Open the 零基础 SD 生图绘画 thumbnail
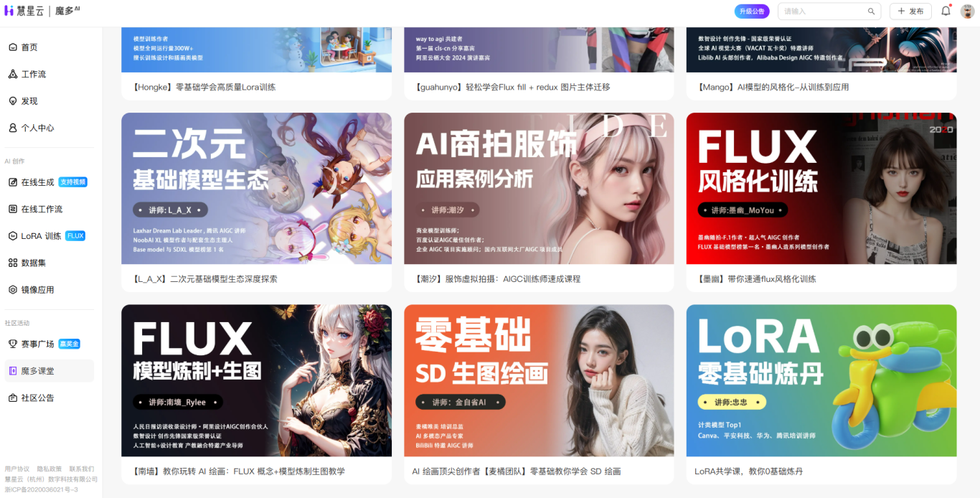 (539, 380)
